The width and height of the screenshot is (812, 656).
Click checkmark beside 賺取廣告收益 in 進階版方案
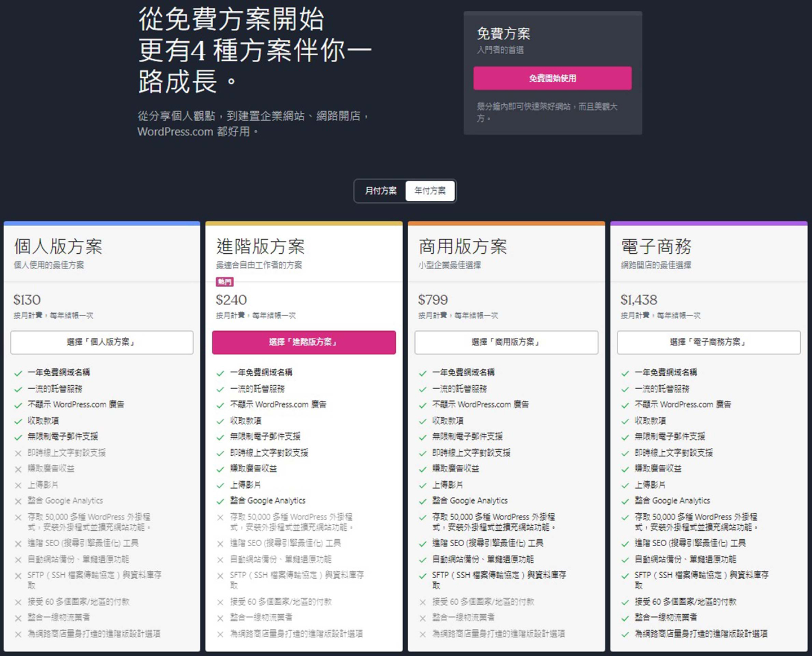[220, 469]
